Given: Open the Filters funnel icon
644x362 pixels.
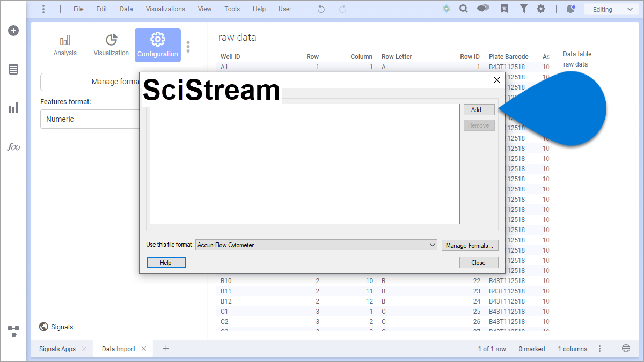Looking at the screenshot, I should [x=523, y=9].
